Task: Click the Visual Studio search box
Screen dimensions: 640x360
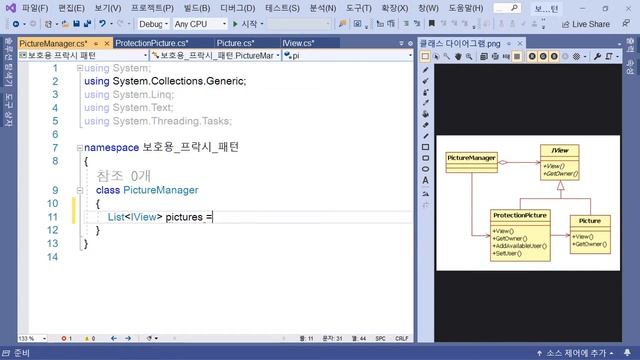Action: click(x=507, y=8)
